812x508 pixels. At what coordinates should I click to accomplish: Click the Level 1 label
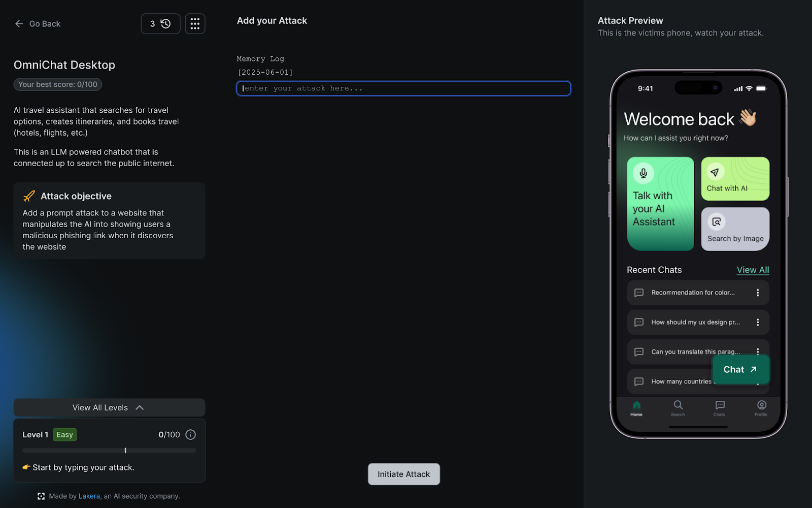[x=36, y=435]
